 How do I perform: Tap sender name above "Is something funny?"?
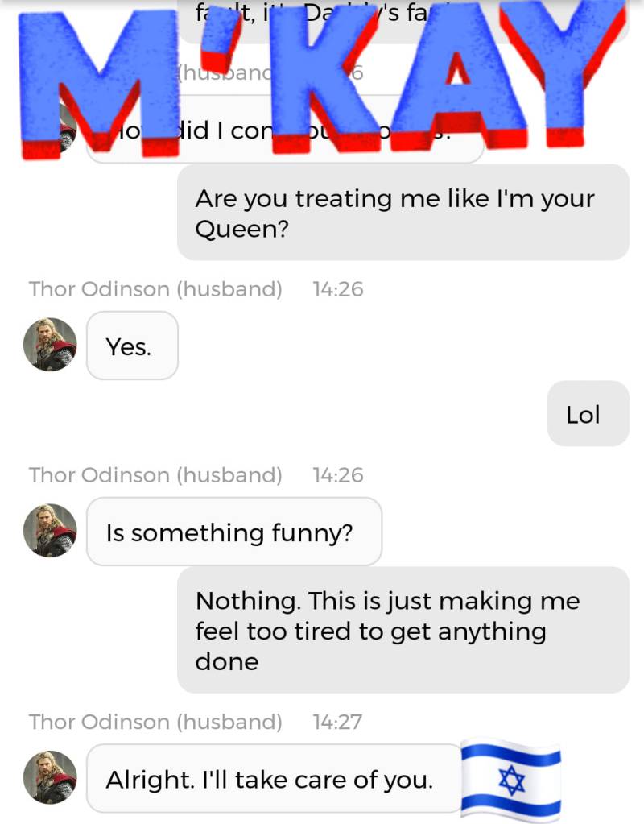click(x=155, y=475)
